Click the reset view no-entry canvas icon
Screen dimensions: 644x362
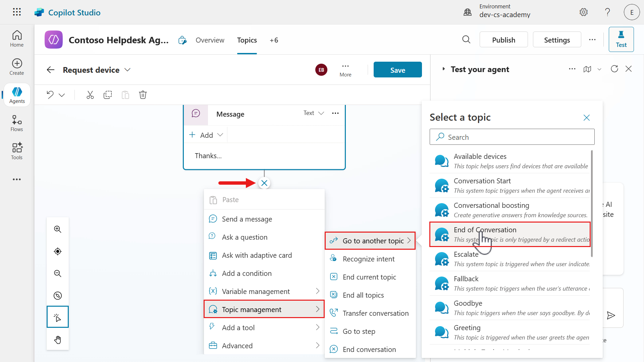pos(58,296)
